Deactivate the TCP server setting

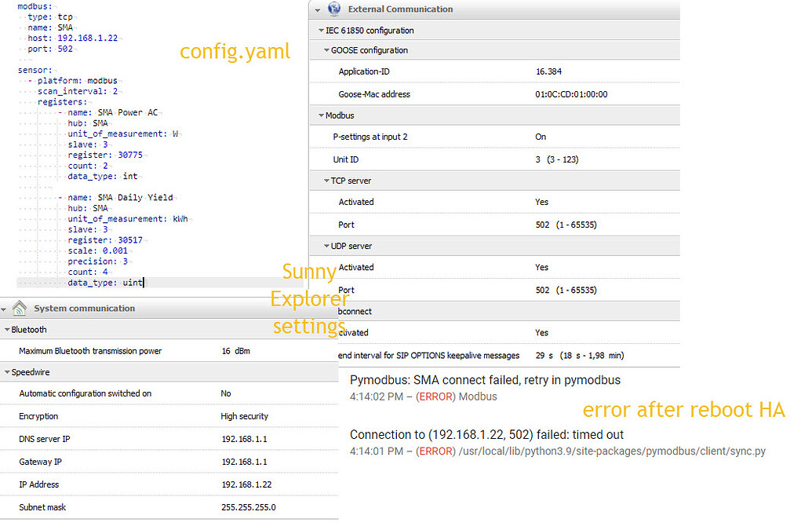(x=542, y=202)
